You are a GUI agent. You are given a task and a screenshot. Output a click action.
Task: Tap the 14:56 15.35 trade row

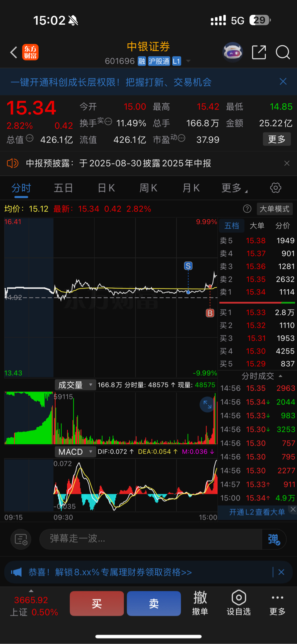point(258,388)
